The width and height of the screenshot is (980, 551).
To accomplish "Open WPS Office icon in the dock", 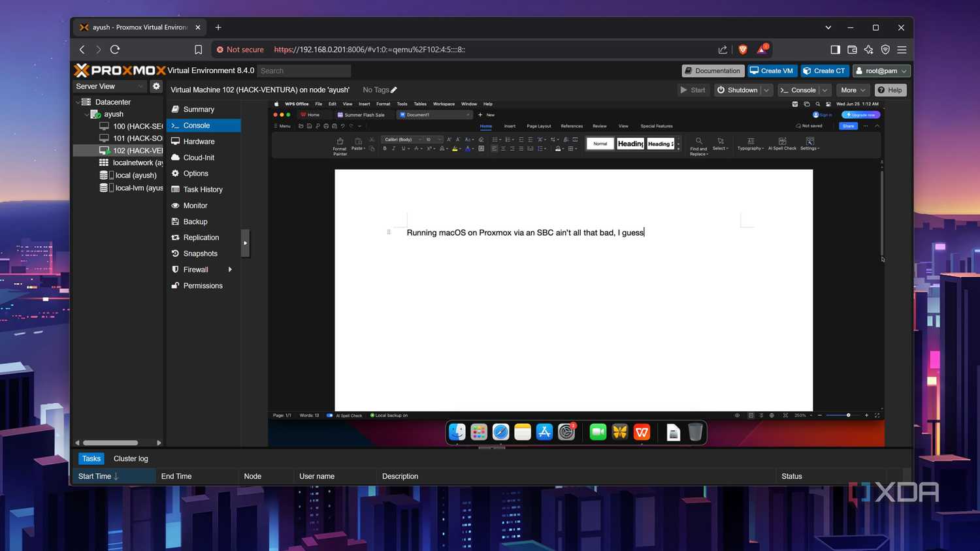I will click(642, 432).
